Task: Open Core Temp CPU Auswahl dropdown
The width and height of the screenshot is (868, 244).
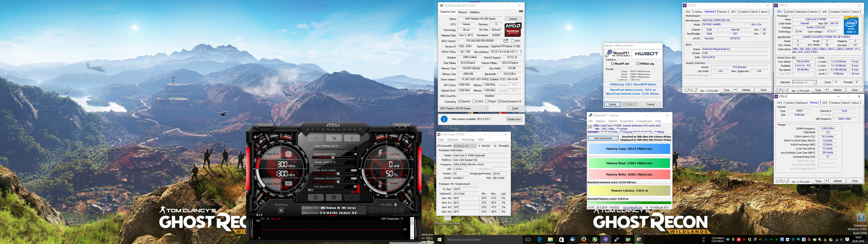Action: tap(465, 146)
